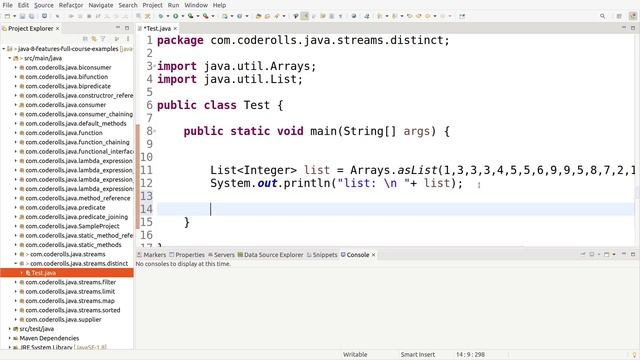Click the word asList in line 11
640x360 pixels.
click(x=418, y=170)
